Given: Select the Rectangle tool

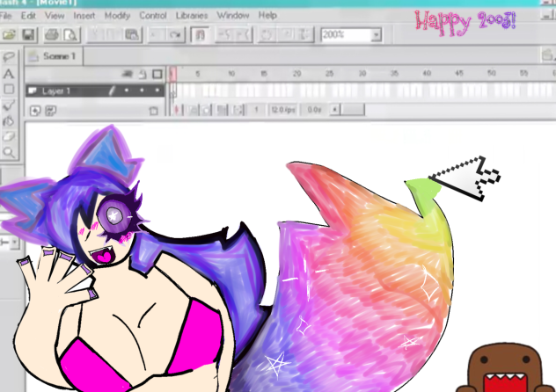Looking at the screenshot, I should pyautogui.click(x=9, y=90).
